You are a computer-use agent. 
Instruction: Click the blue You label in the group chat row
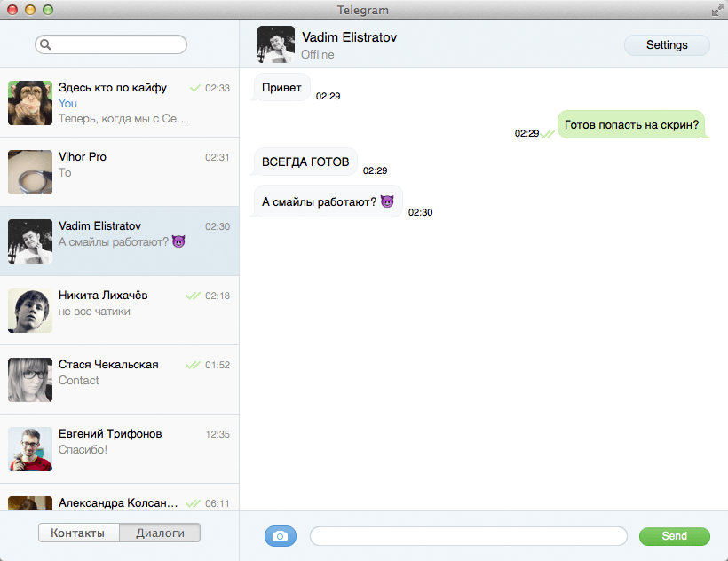pos(67,104)
